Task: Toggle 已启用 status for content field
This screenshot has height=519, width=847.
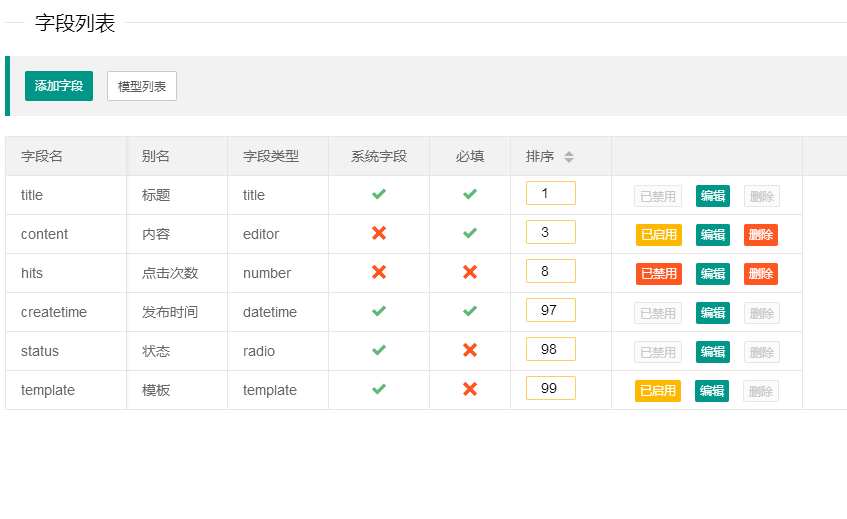Action: (658, 235)
